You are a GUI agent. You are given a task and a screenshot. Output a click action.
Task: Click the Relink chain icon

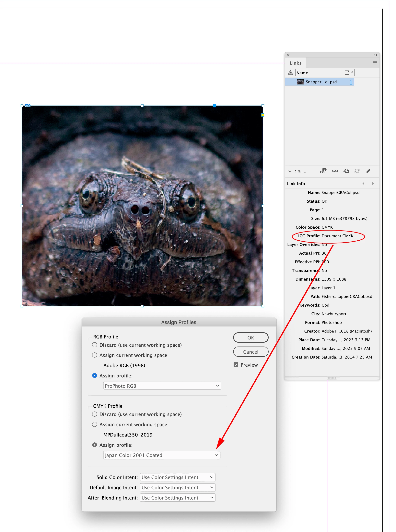click(335, 171)
